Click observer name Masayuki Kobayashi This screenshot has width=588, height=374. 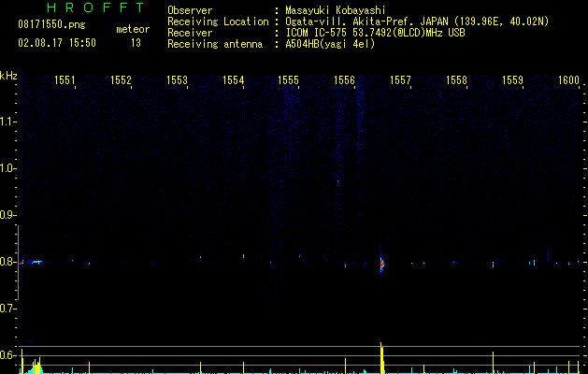tap(335, 10)
